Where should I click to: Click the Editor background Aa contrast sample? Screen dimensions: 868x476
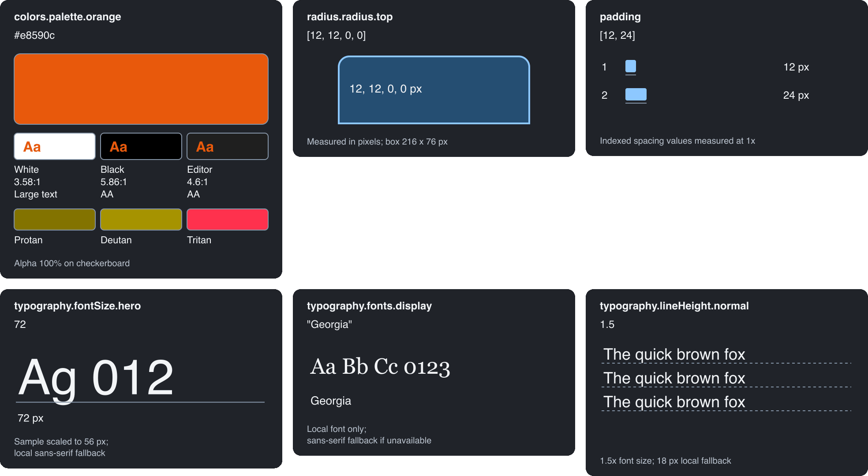tap(228, 146)
